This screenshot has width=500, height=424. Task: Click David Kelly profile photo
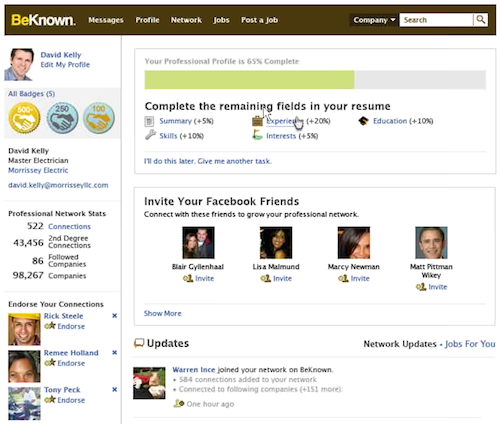[19, 65]
